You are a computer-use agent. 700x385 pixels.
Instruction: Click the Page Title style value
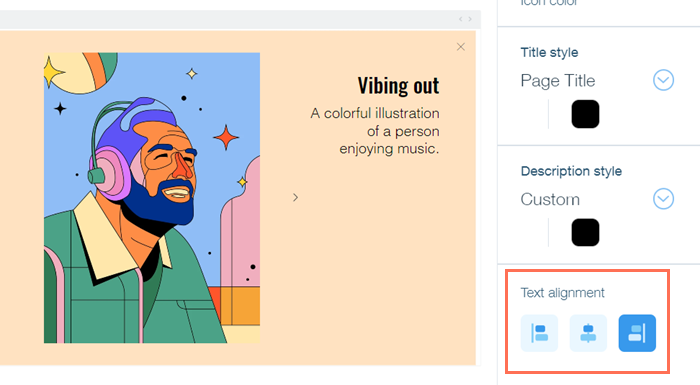pyautogui.click(x=558, y=81)
